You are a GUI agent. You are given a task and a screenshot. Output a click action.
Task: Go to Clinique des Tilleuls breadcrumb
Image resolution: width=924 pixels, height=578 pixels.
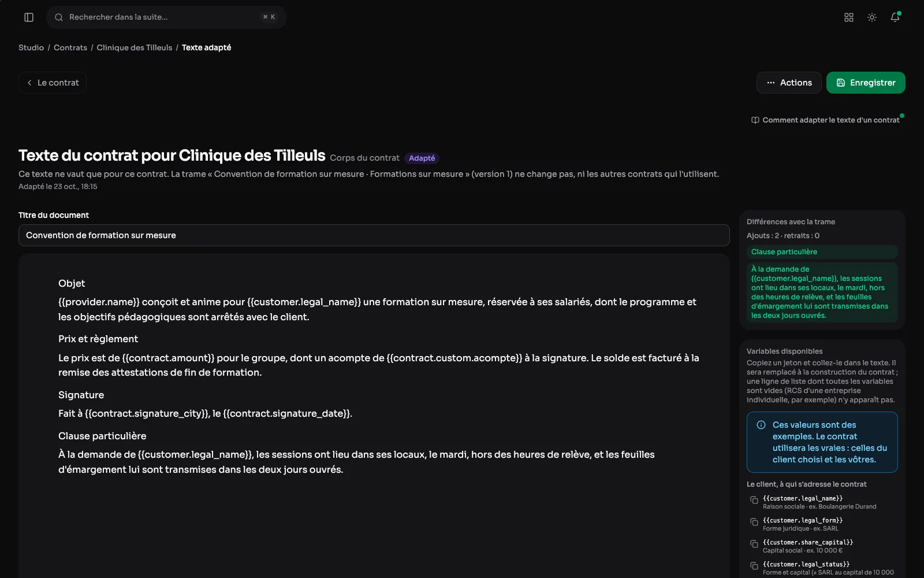point(135,47)
